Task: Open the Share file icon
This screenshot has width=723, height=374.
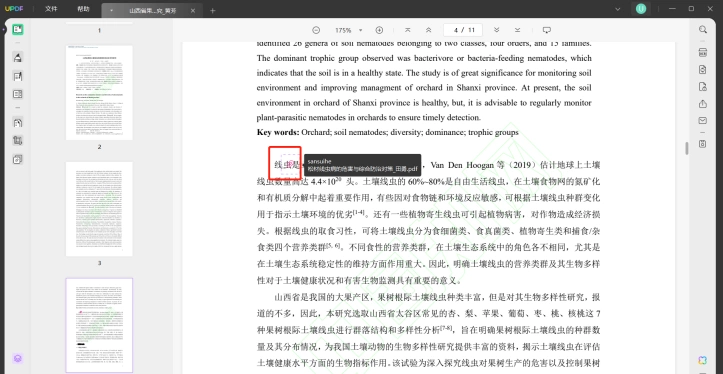Action: pos(703,104)
